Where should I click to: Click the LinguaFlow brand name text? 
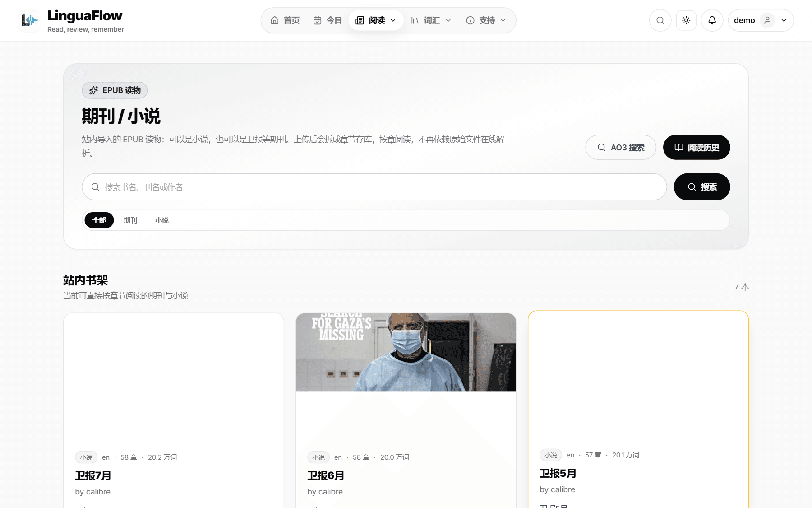click(x=85, y=16)
